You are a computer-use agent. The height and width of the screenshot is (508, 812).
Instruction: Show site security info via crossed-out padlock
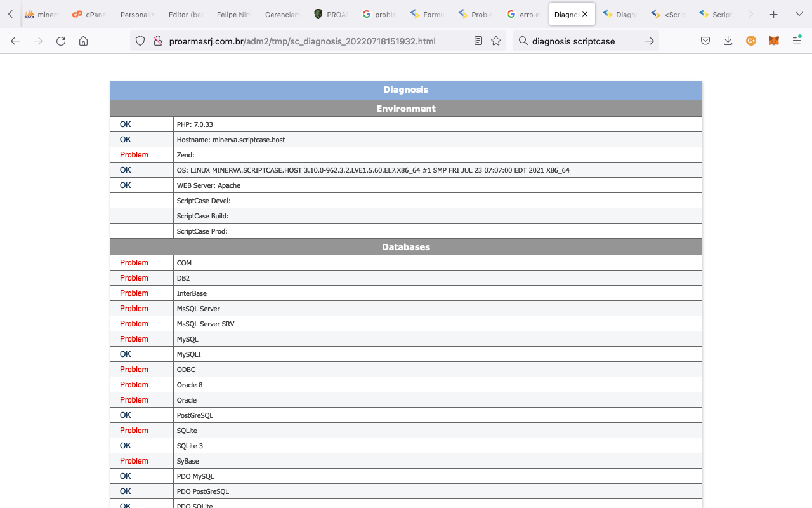pyautogui.click(x=158, y=41)
